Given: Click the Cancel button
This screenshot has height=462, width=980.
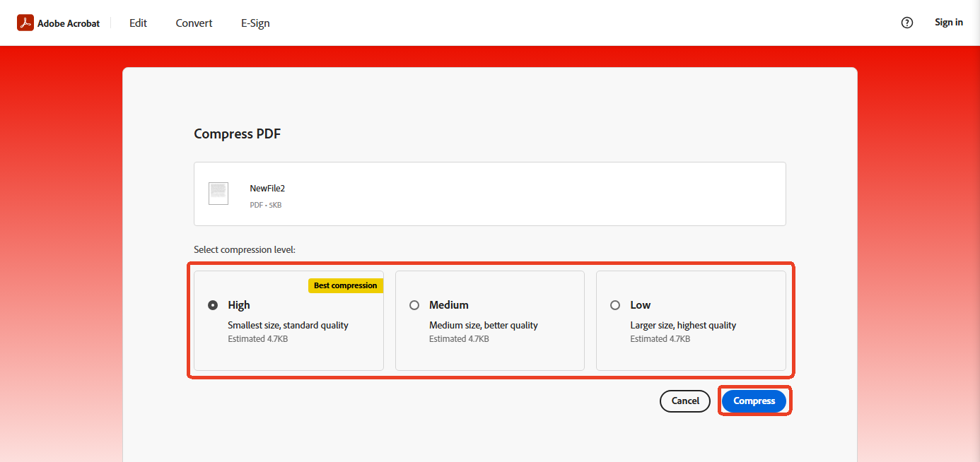Looking at the screenshot, I should 685,401.
